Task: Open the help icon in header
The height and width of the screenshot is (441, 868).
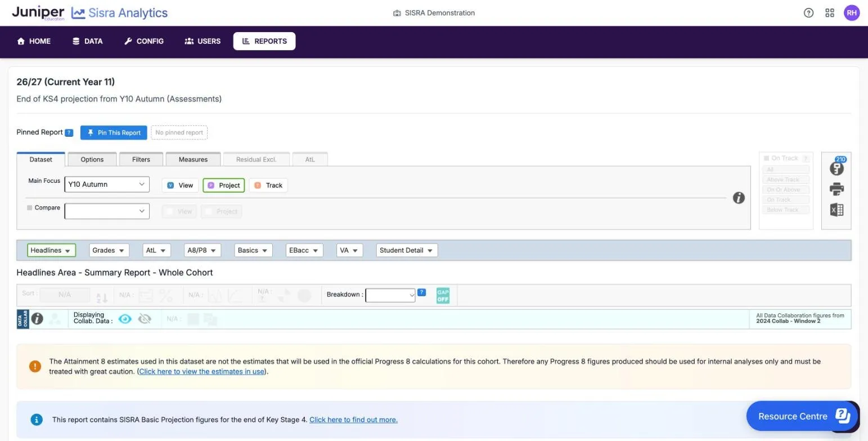Action: (x=808, y=13)
